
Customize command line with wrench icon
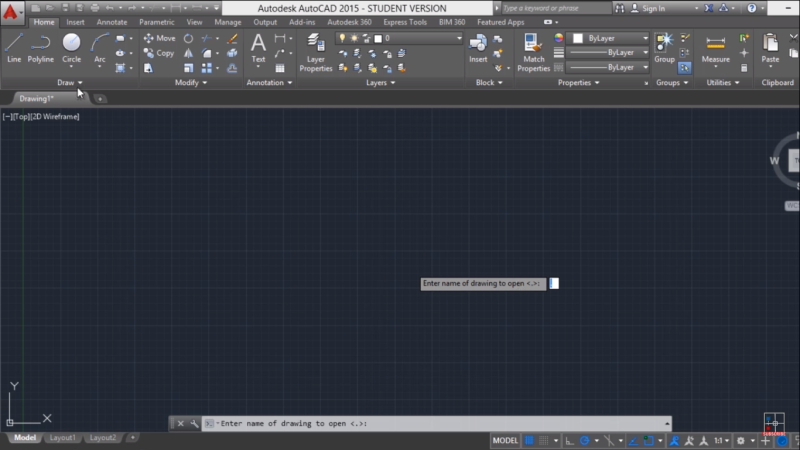click(194, 423)
